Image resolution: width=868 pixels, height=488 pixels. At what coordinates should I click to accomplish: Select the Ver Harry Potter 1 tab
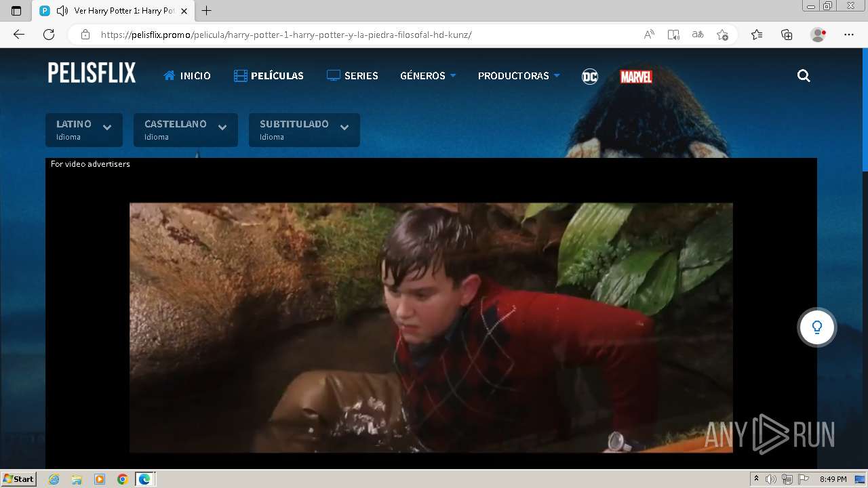click(x=114, y=11)
